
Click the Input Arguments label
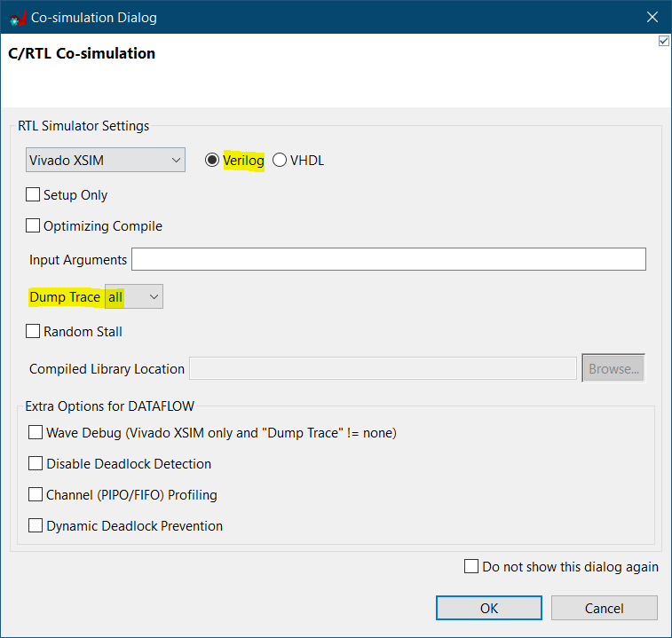[78, 260]
